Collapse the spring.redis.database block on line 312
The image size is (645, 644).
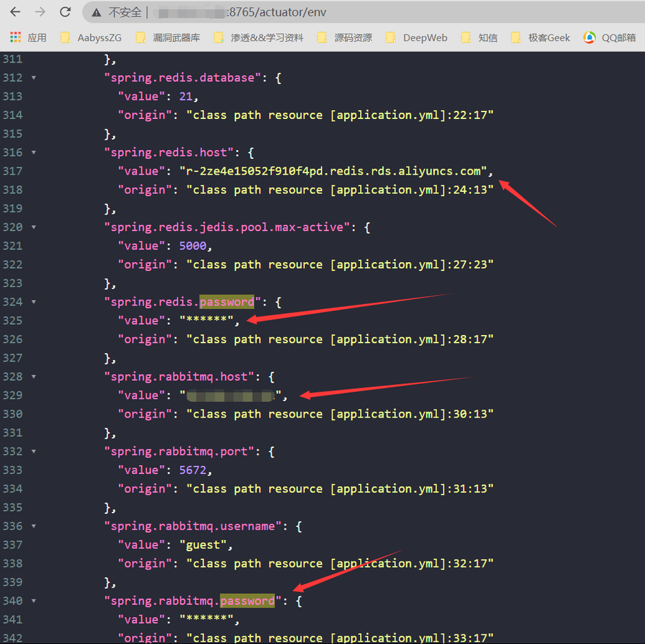(x=34, y=78)
